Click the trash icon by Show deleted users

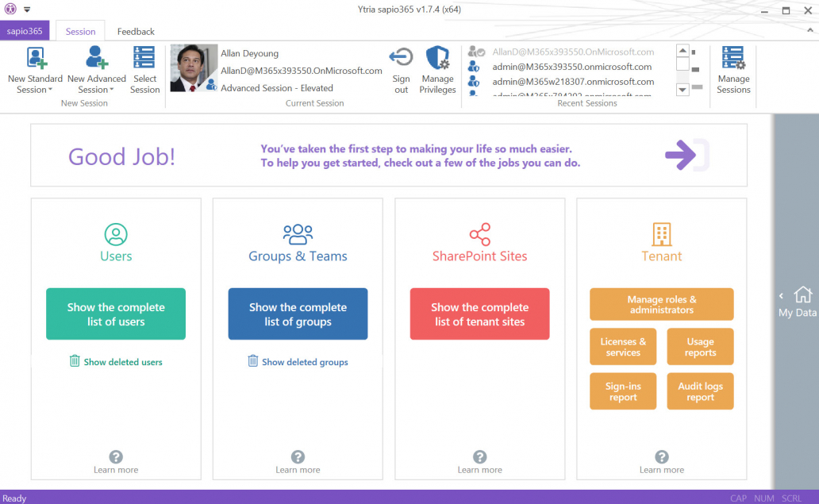pos(75,361)
